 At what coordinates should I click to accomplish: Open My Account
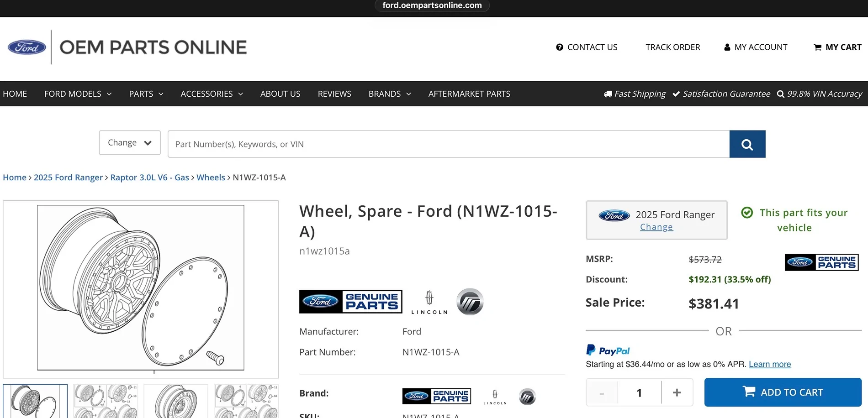pyautogui.click(x=756, y=47)
